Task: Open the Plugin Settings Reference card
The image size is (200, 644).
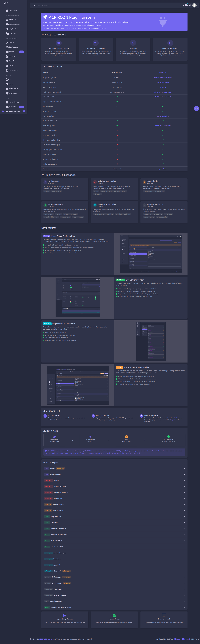Action: coord(65,620)
